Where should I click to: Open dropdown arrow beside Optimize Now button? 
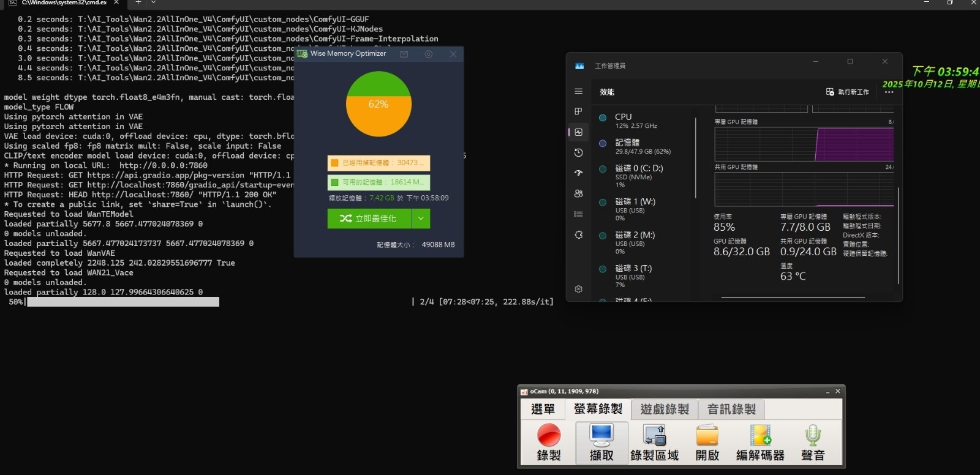click(x=421, y=219)
